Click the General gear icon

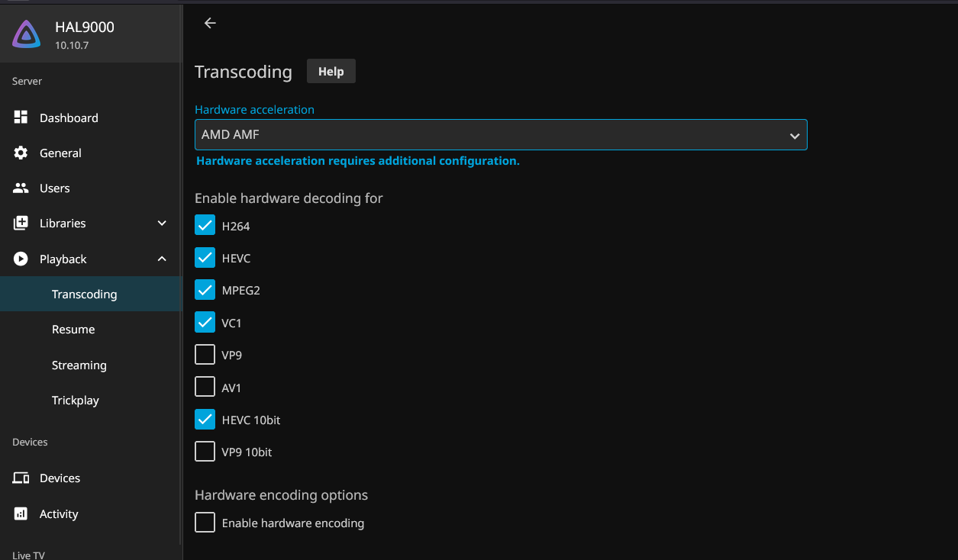(x=21, y=153)
